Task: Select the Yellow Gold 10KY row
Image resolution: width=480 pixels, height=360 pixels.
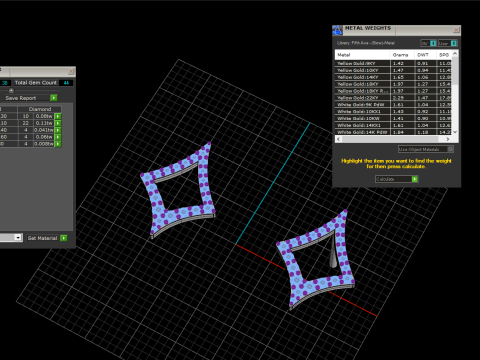Action: point(393,70)
